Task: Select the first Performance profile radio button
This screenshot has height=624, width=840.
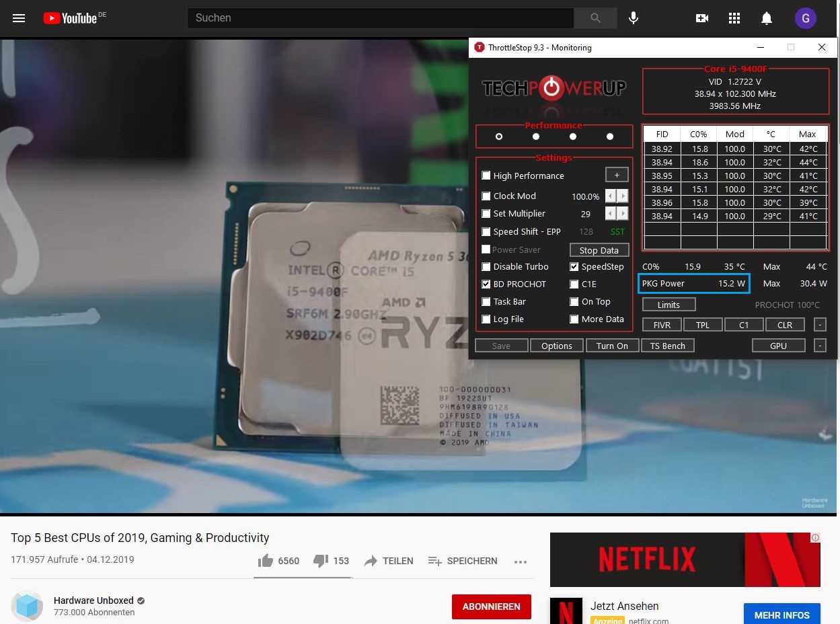Action: [499, 136]
